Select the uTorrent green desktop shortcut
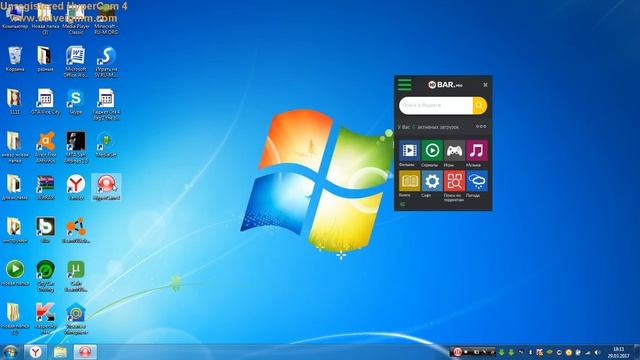The width and height of the screenshot is (640, 360). (76, 276)
